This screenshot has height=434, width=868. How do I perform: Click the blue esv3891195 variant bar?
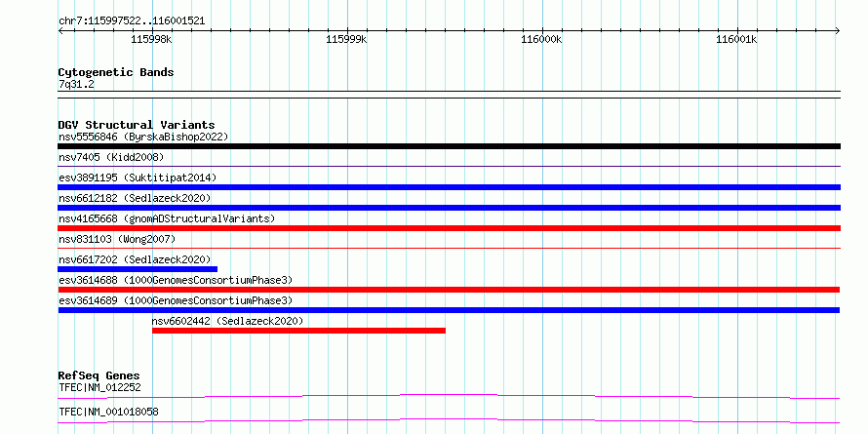449,187
